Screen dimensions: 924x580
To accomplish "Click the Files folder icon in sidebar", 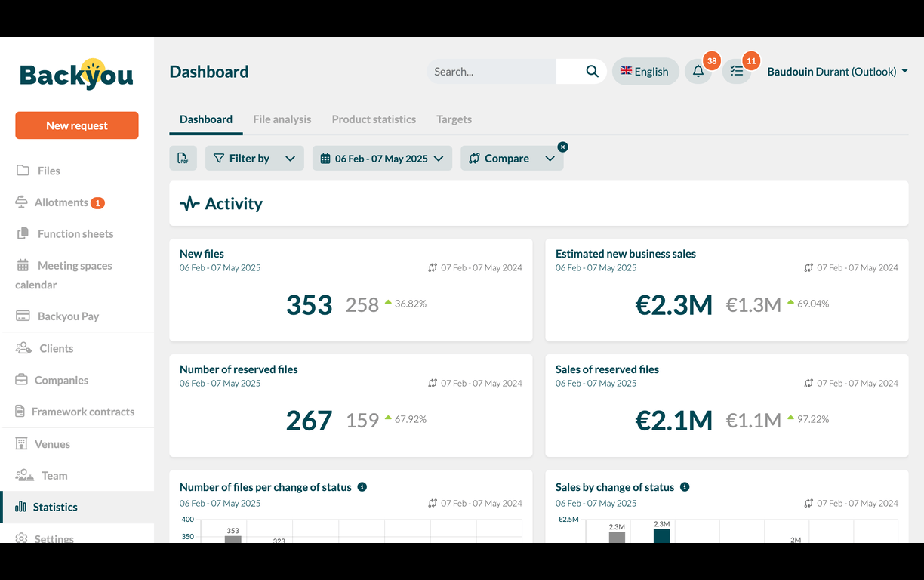I will (23, 171).
